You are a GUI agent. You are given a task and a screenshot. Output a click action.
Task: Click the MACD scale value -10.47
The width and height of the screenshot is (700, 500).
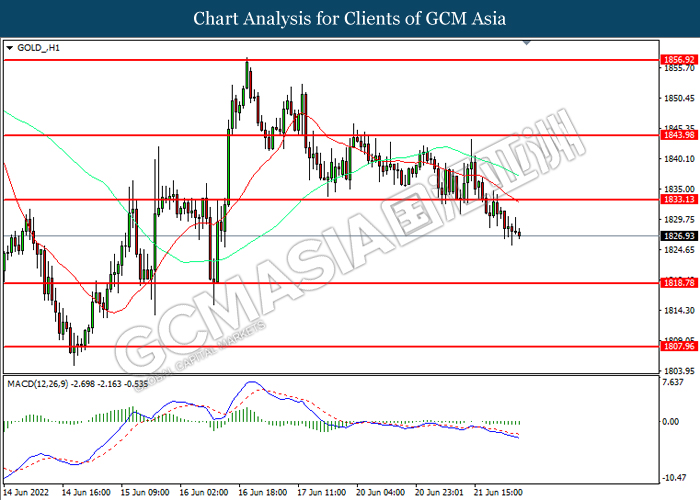point(674,478)
